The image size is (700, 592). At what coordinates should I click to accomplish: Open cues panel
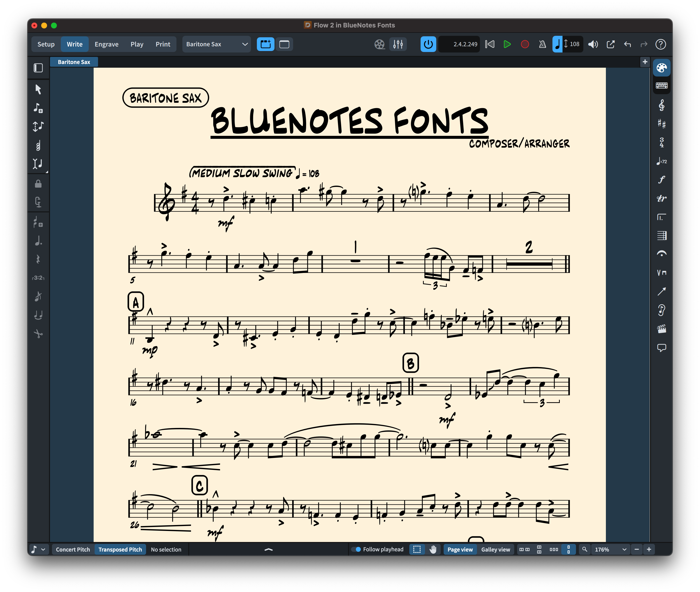click(662, 310)
